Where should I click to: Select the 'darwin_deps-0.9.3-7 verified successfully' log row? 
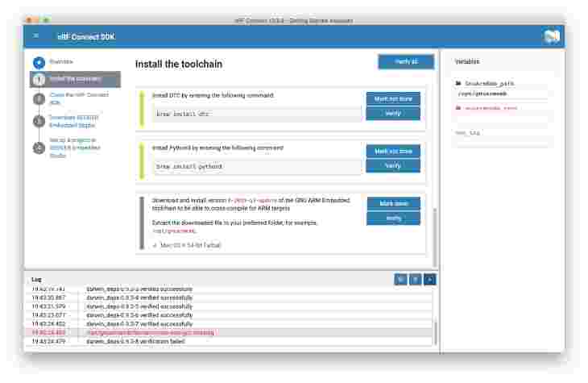click(229, 323)
